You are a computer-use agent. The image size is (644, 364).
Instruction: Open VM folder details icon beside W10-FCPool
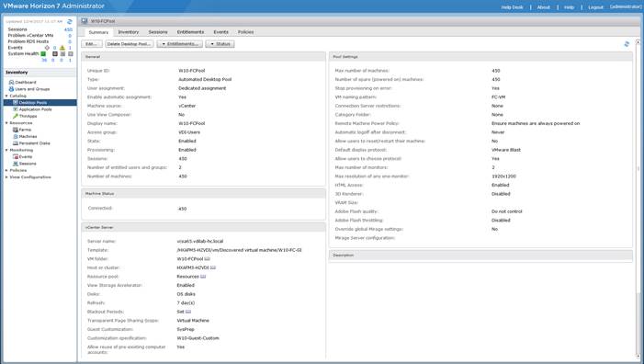coord(207,259)
